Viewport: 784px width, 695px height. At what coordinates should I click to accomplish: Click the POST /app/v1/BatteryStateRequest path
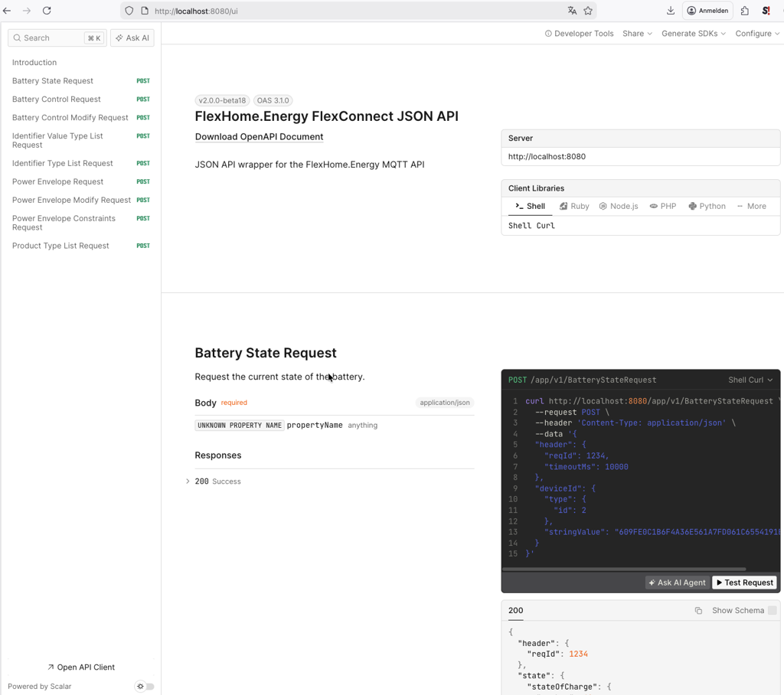(583, 380)
